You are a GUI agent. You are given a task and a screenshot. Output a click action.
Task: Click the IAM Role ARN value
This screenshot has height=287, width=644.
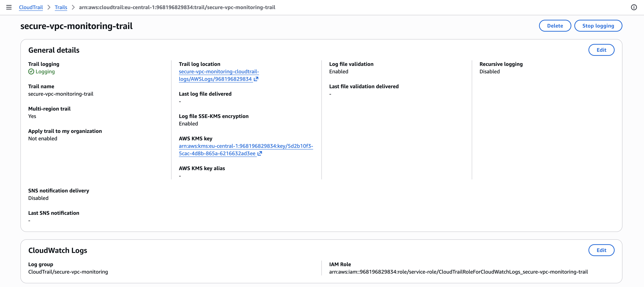[459, 272]
